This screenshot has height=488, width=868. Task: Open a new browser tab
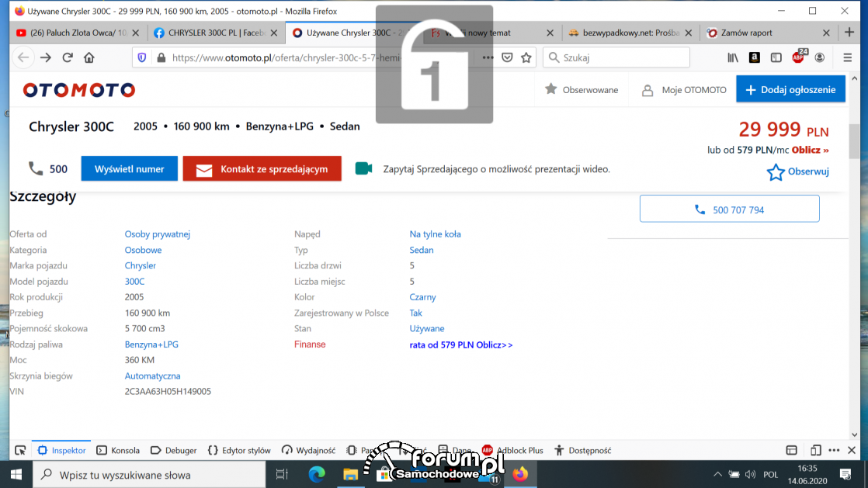[849, 33]
